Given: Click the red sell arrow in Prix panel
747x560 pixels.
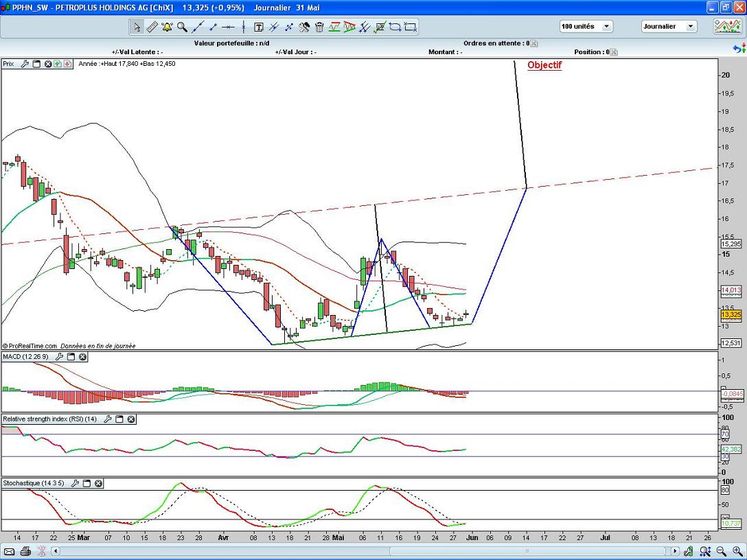Looking at the screenshot, I should tap(67, 64).
